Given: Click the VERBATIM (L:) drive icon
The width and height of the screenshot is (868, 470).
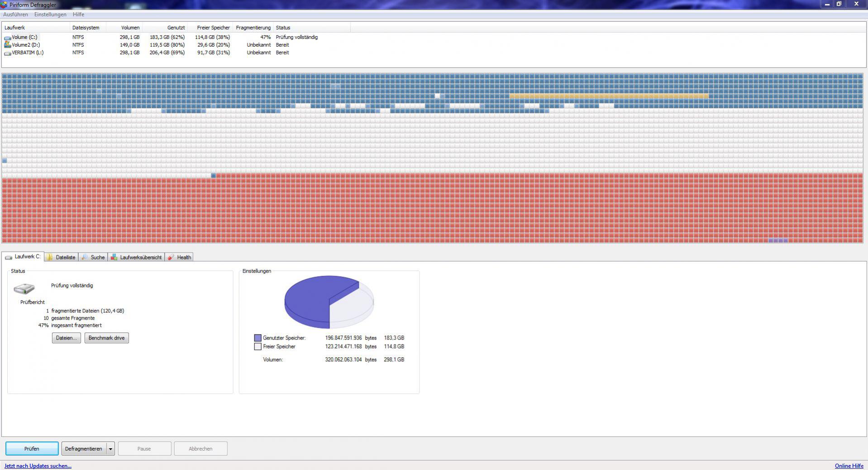Looking at the screenshot, I should tap(7, 53).
